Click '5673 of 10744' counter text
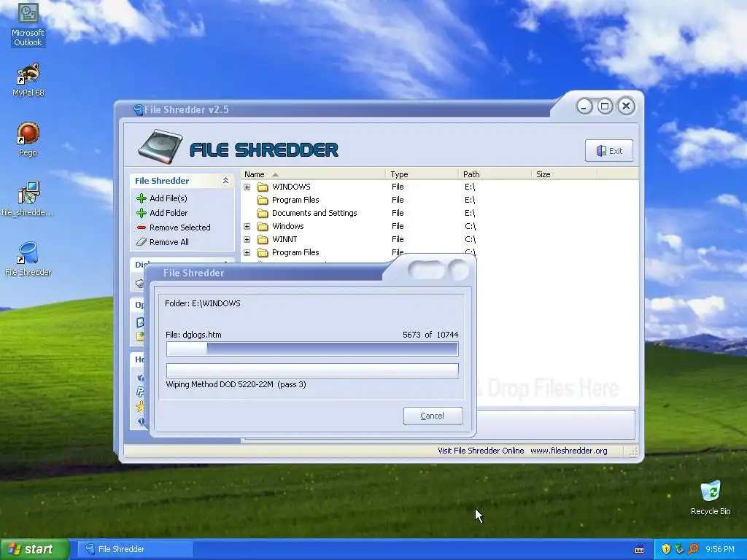 (430, 335)
